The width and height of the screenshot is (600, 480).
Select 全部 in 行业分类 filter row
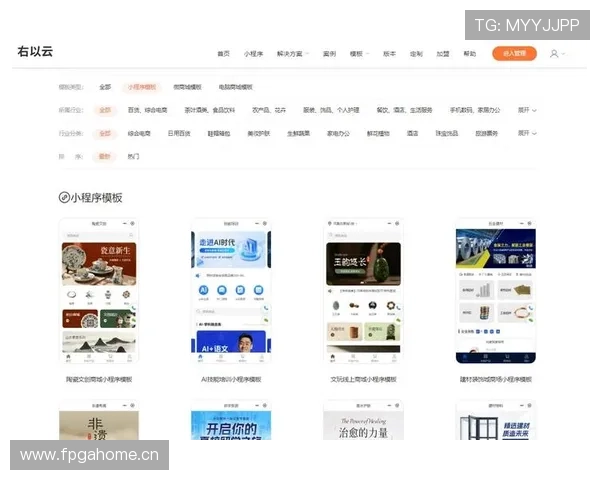105,133
